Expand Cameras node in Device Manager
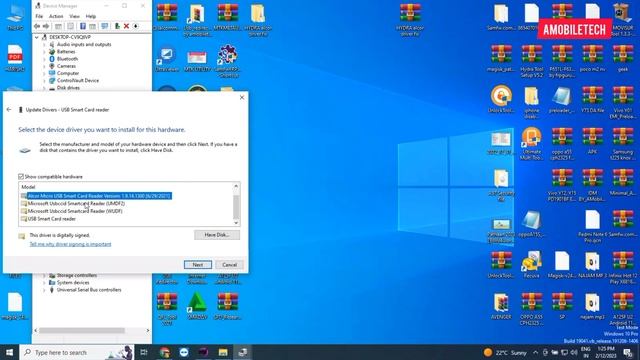640x360 pixels. [44, 66]
